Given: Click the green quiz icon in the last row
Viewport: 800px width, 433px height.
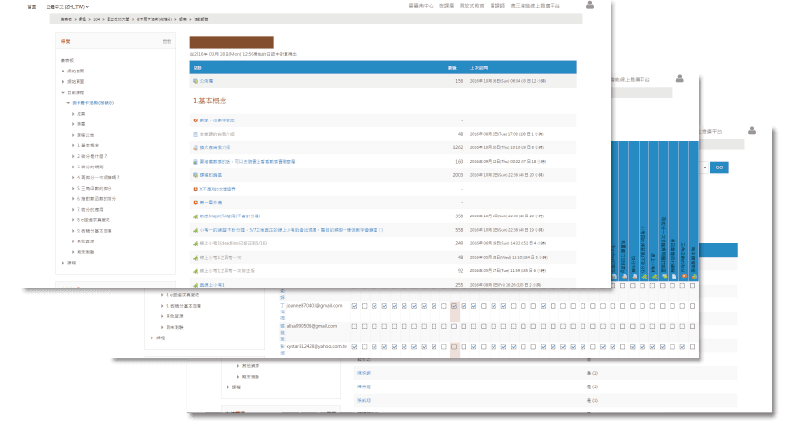Looking at the screenshot, I should tap(194, 285).
